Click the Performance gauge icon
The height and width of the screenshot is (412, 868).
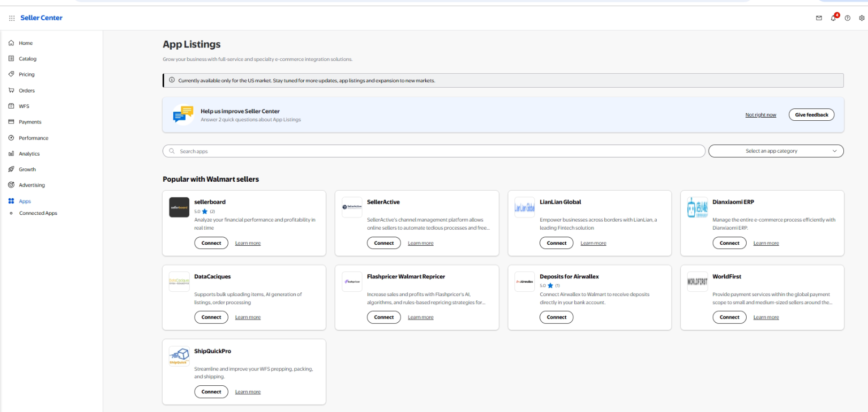[x=11, y=138]
